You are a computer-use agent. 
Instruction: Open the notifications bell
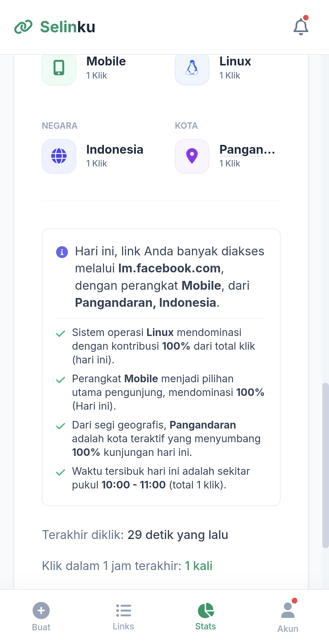[301, 27]
